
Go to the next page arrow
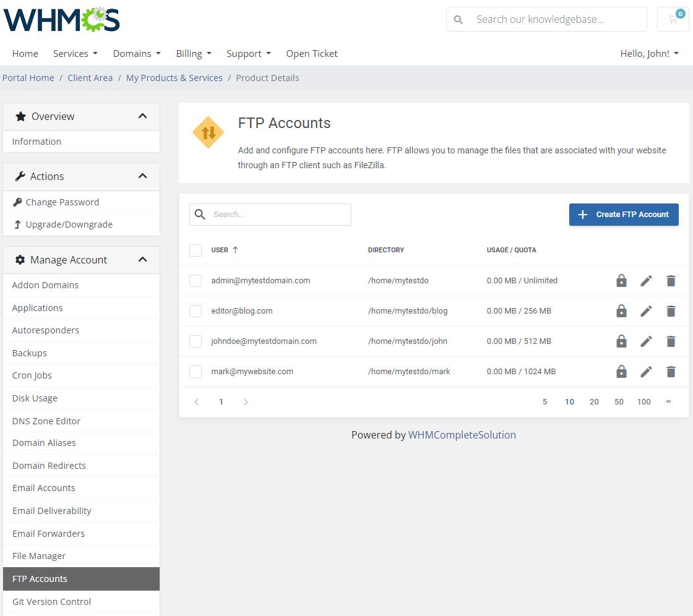click(246, 401)
